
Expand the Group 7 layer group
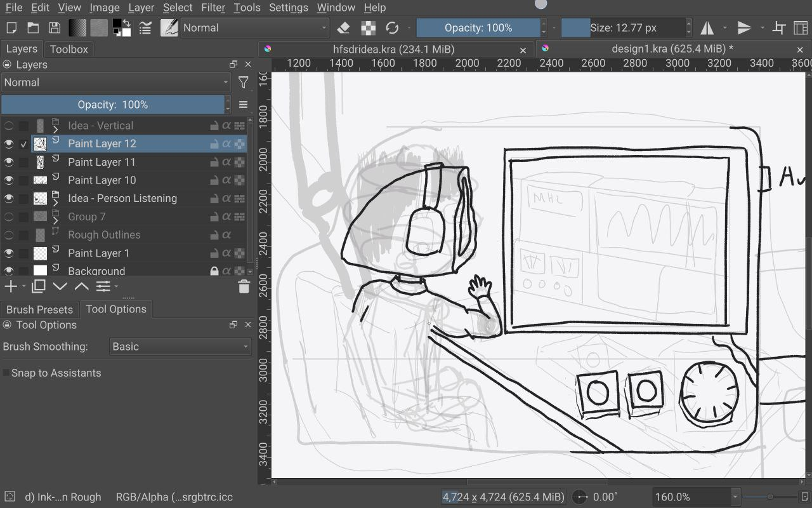tap(56, 220)
